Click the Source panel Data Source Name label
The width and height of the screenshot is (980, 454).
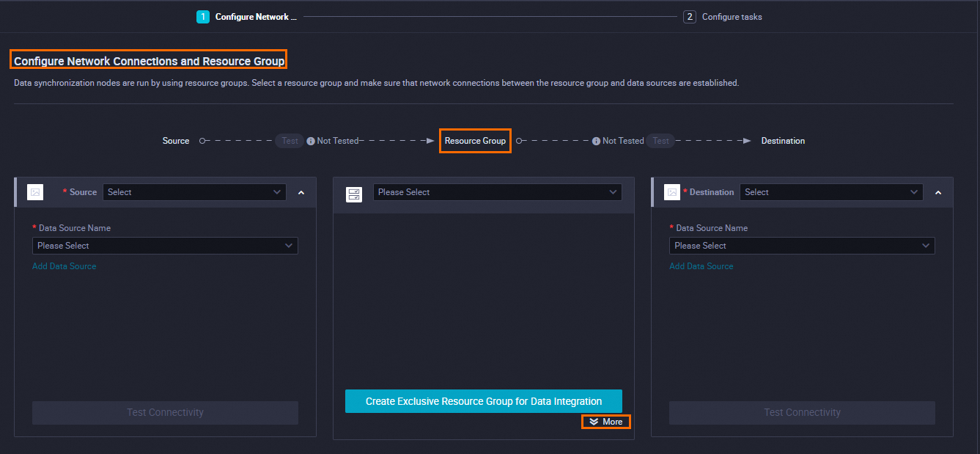click(x=75, y=228)
